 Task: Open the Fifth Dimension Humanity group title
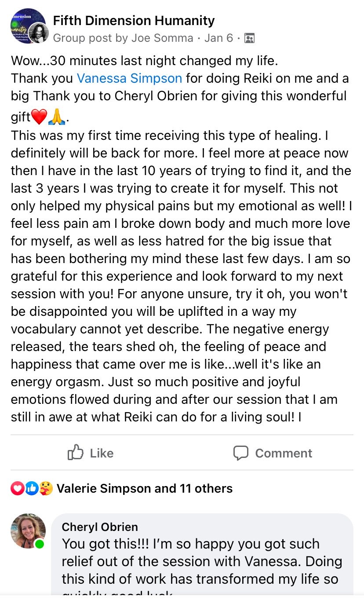[134, 20]
